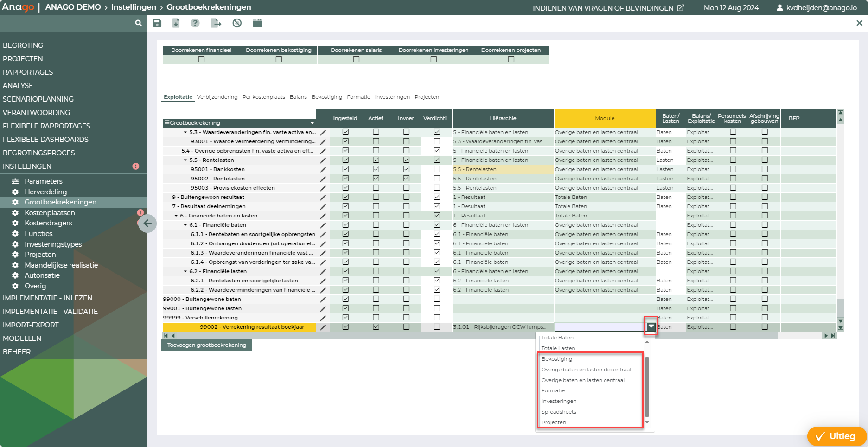Screen dimensions: 868x447
Task: Edit row 95002 - Rentelasten pencil icon
Action: [x=323, y=179]
